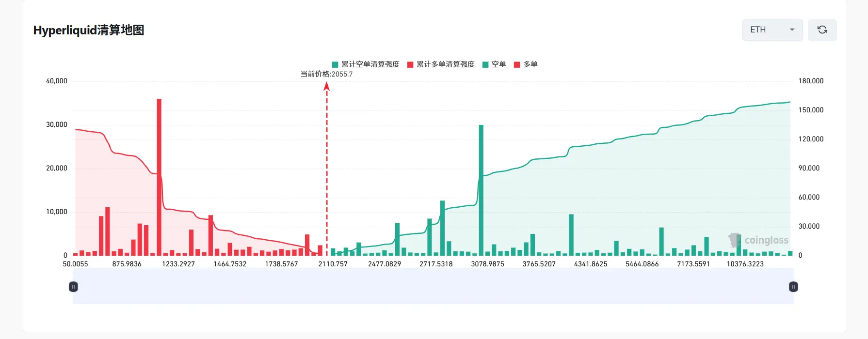Viewport: 868px width, 339px height.
Task: Click left axis value 20,000
Action: click(x=57, y=168)
